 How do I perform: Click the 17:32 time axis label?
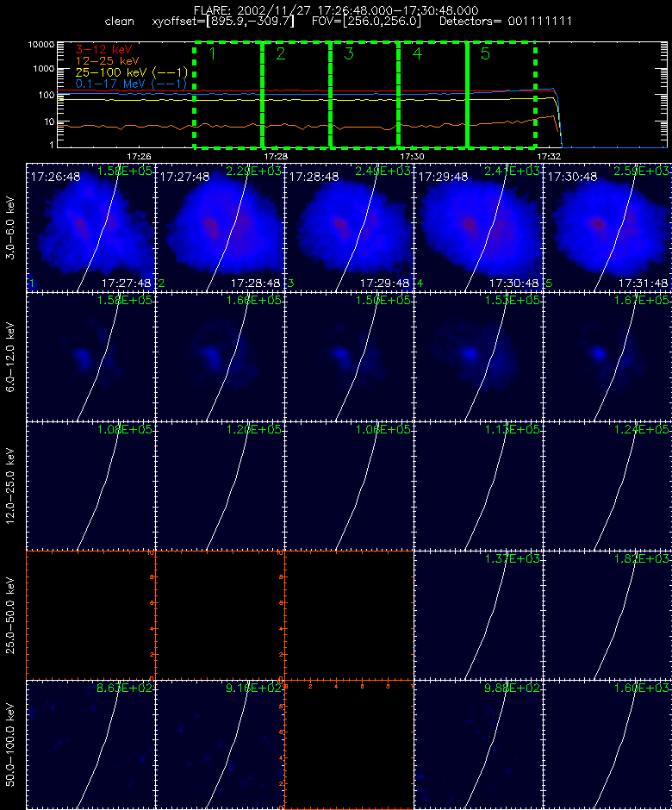click(549, 156)
